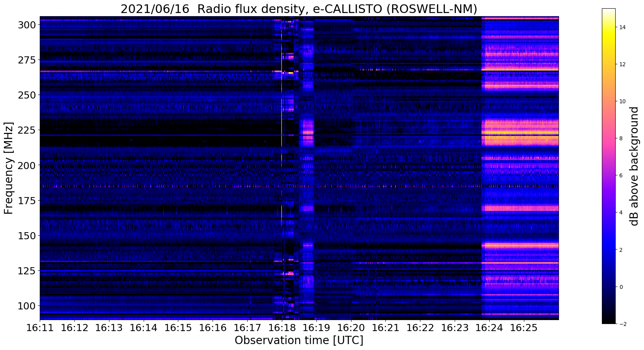Click the 16:20 time tick label
The width and height of the screenshot is (644, 350).
click(351, 328)
